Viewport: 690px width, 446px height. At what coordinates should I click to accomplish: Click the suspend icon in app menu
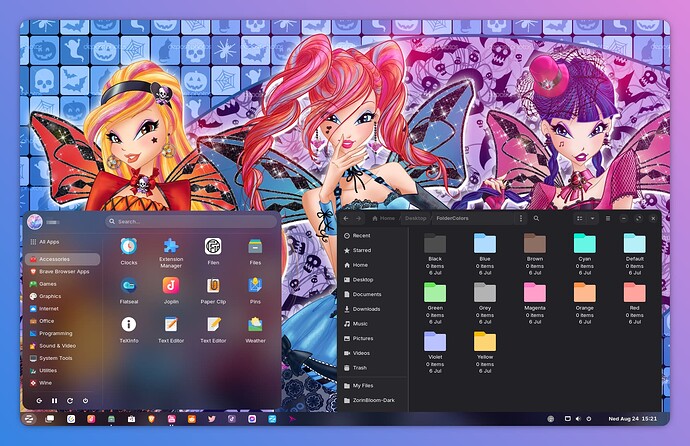(55, 401)
